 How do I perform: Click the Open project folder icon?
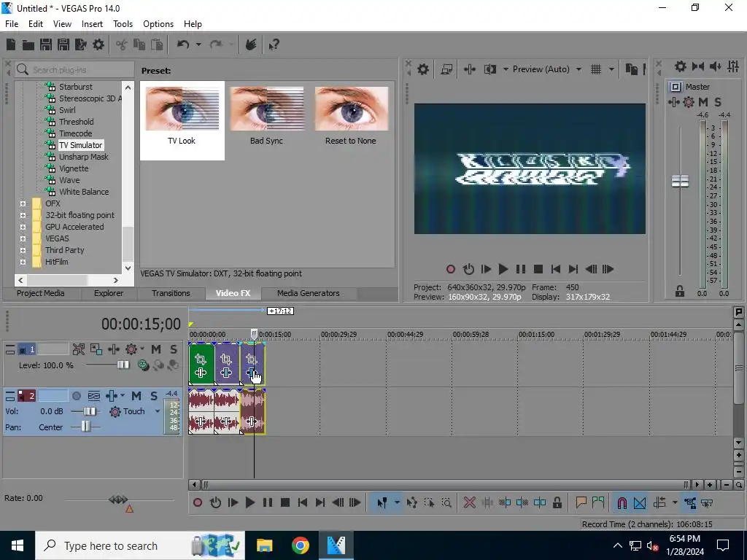point(28,44)
